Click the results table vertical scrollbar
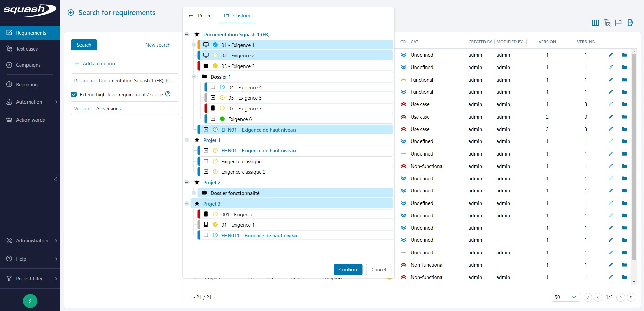 (634, 157)
